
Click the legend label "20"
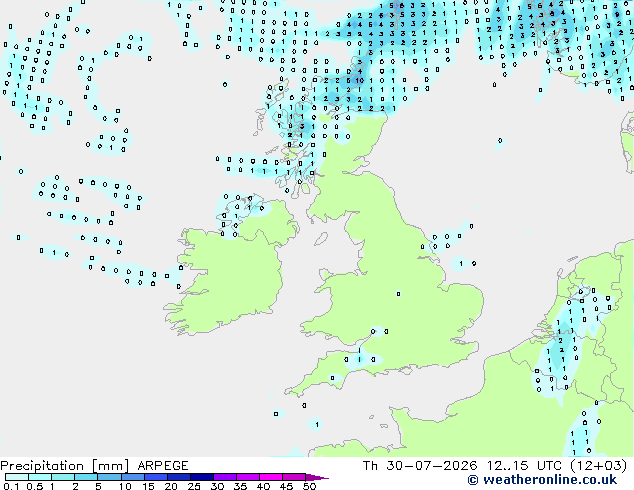click(x=171, y=486)
